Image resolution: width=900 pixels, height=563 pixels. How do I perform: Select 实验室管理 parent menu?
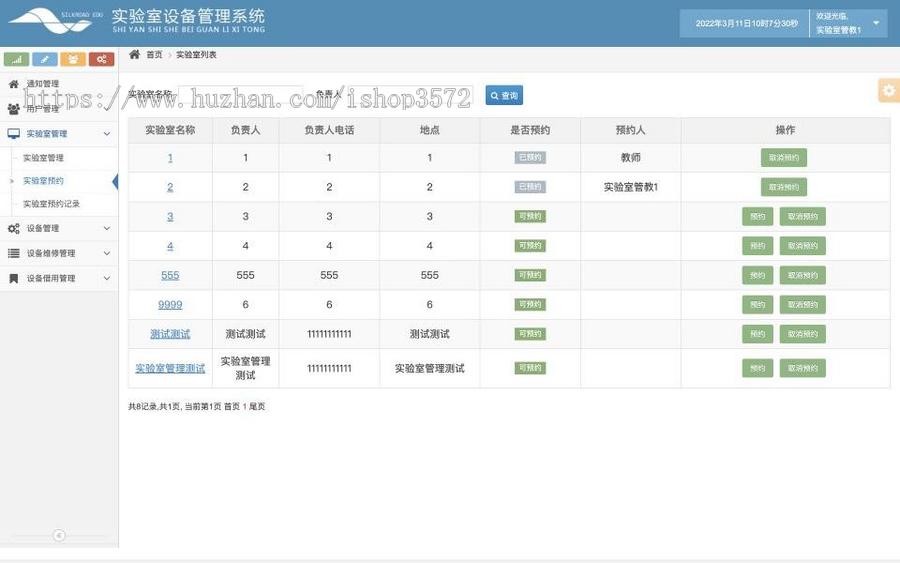tap(59, 134)
